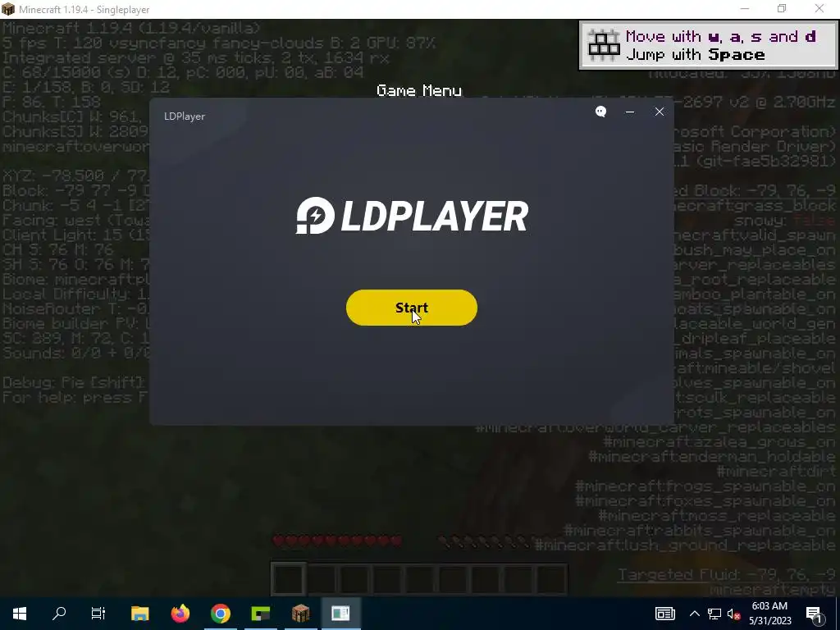Launch File Explorer from the taskbar
Image resolution: width=840 pixels, height=630 pixels.
pos(139,614)
